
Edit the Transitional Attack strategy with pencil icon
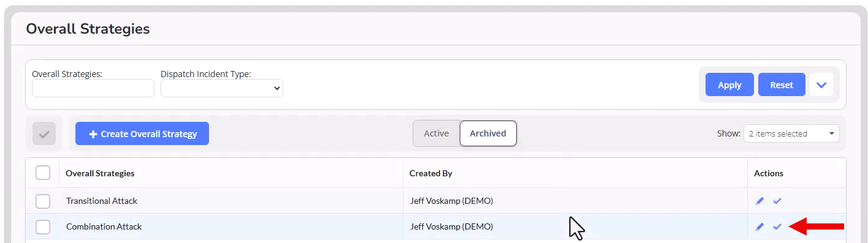pos(759,201)
